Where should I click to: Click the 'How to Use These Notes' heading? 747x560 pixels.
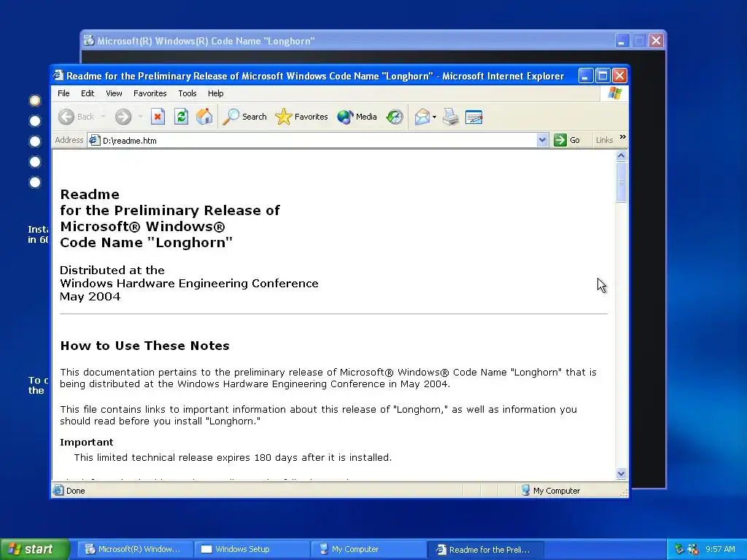coord(145,346)
